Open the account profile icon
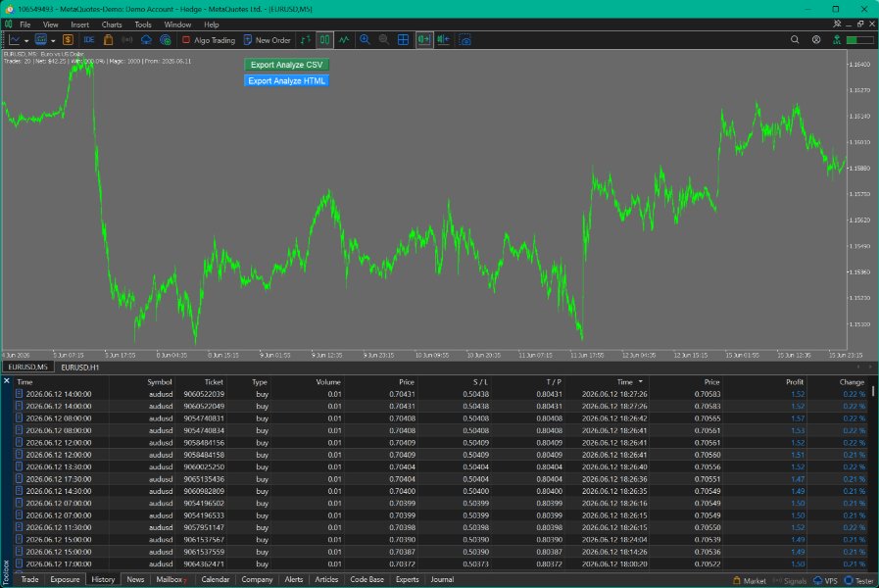Image resolution: width=879 pixels, height=588 pixels. click(816, 40)
